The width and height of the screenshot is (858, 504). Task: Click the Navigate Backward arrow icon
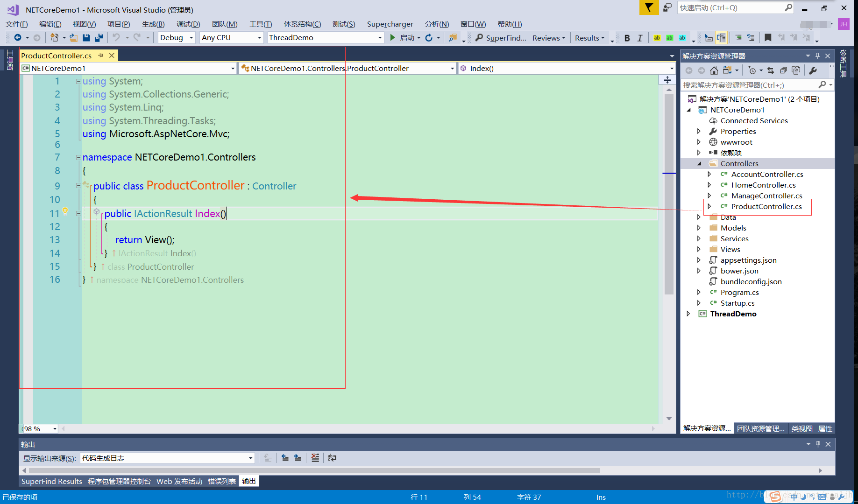tap(18, 37)
